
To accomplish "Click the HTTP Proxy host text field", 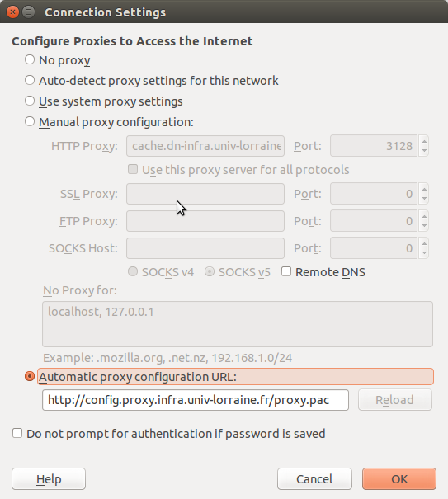I will (205, 146).
